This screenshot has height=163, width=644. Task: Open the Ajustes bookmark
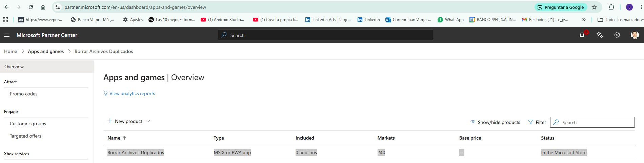click(133, 20)
